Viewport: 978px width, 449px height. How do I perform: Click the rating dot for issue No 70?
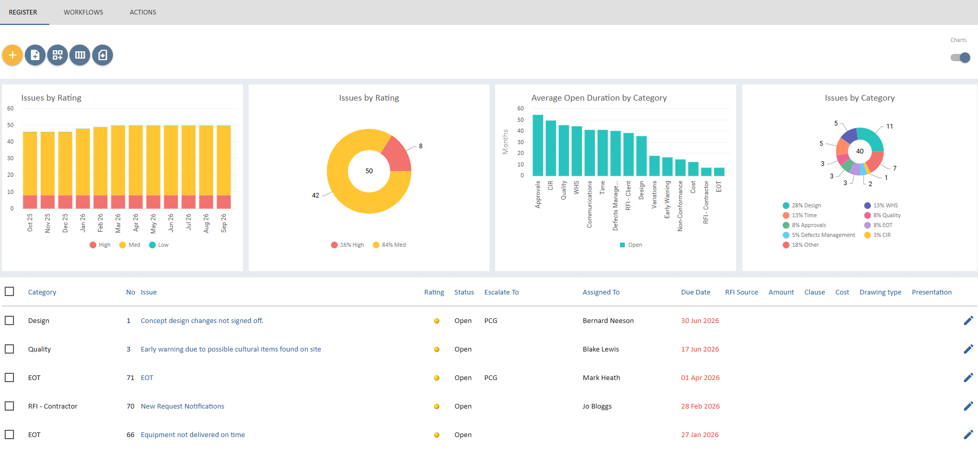pyautogui.click(x=437, y=407)
